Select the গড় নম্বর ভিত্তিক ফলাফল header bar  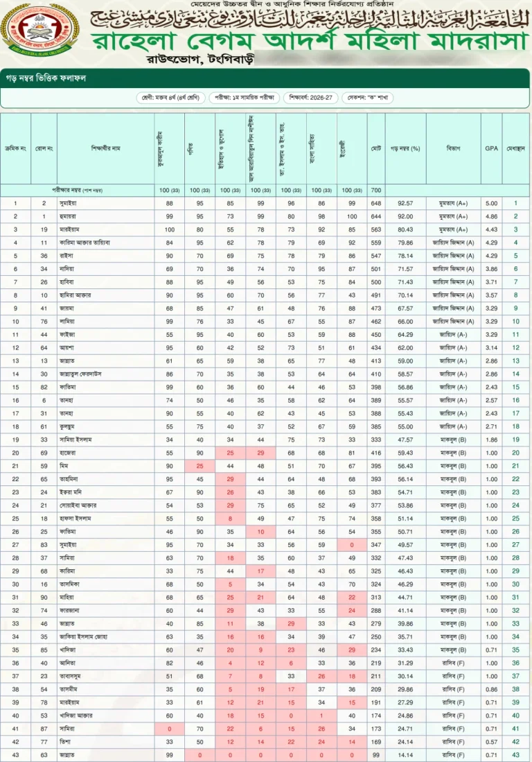pos(265,78)
